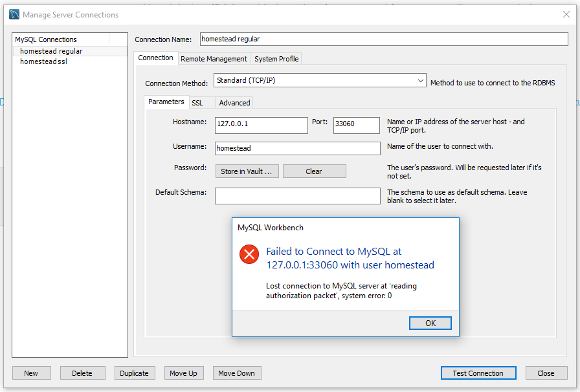Clear the stored password
580x392 pixels.
coord(314,171)
